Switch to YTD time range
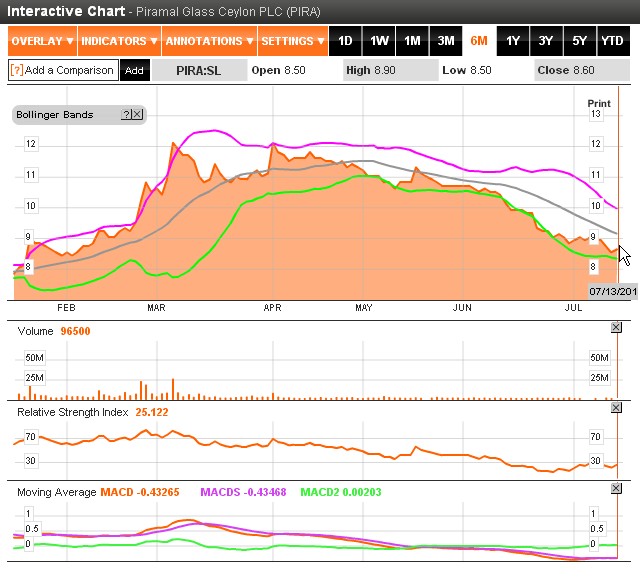 point(612,41)
